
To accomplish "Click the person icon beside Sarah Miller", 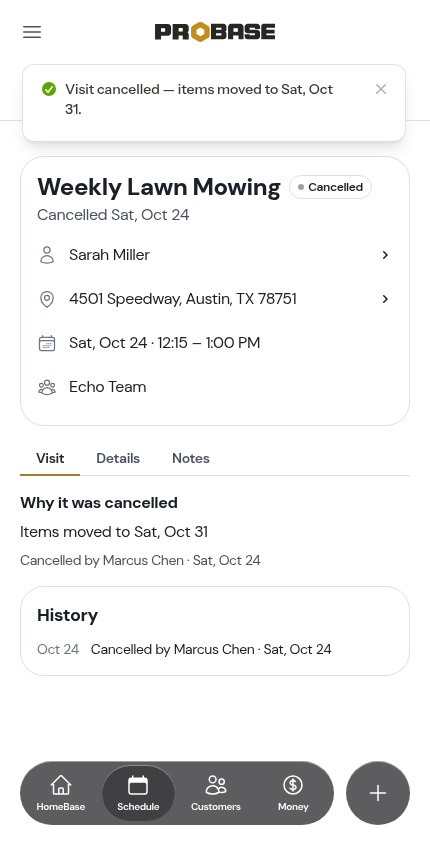I will click(x=47, y=255).
